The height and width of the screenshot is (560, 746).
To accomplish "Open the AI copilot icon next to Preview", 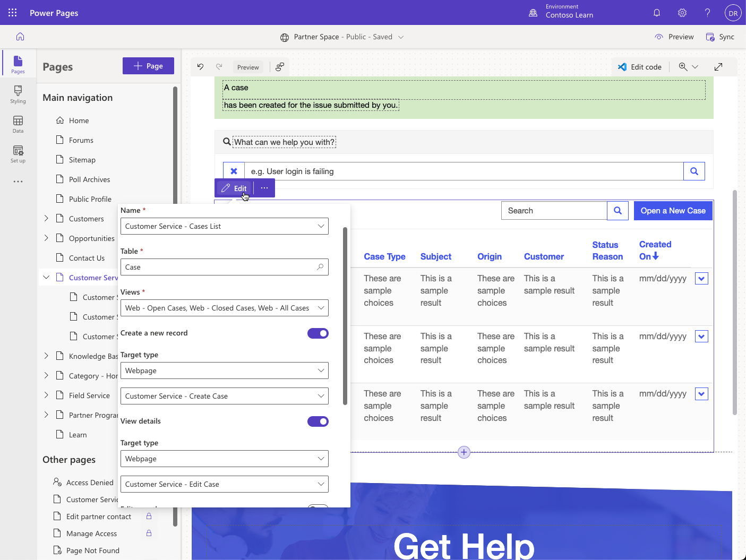I will tap(280, 66).
